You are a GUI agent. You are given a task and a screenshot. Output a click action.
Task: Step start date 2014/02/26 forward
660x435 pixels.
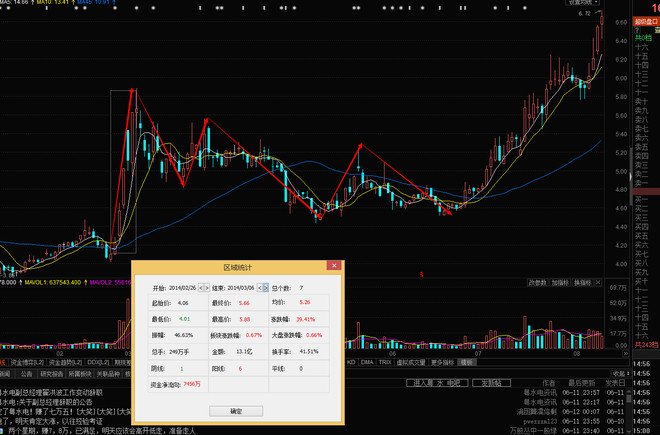pos(207,288)
